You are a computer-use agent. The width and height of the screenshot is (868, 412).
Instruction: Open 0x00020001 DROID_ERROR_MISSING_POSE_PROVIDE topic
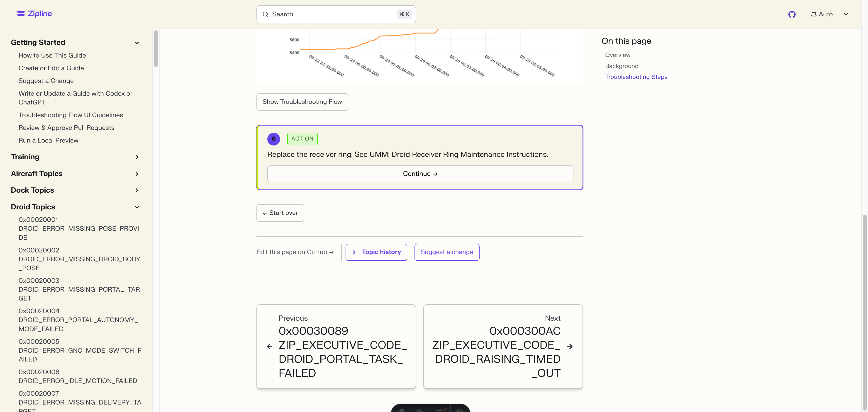click(x=79, y=228)
